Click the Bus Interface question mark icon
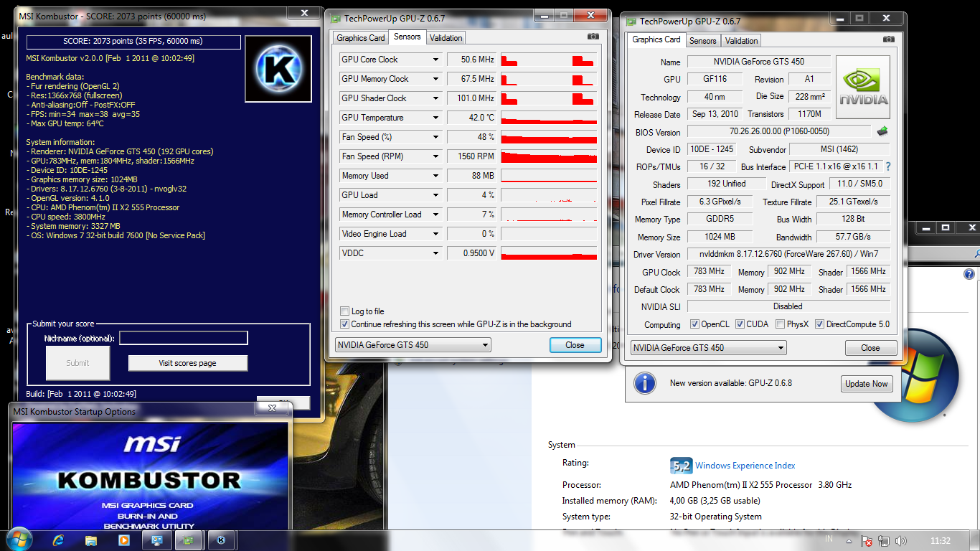The width and height of the screenshot is (980, 551). (x=888, y=166)
